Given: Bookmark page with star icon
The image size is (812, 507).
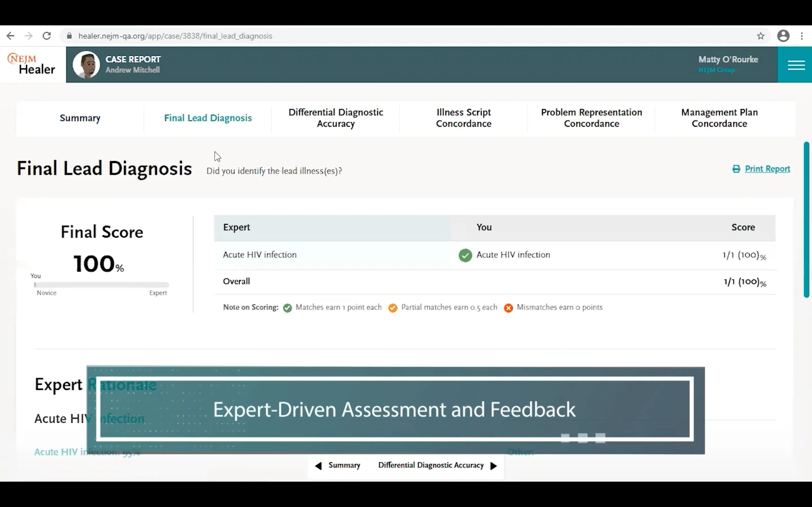Looking at the screenshot, I should click(761, 36).
